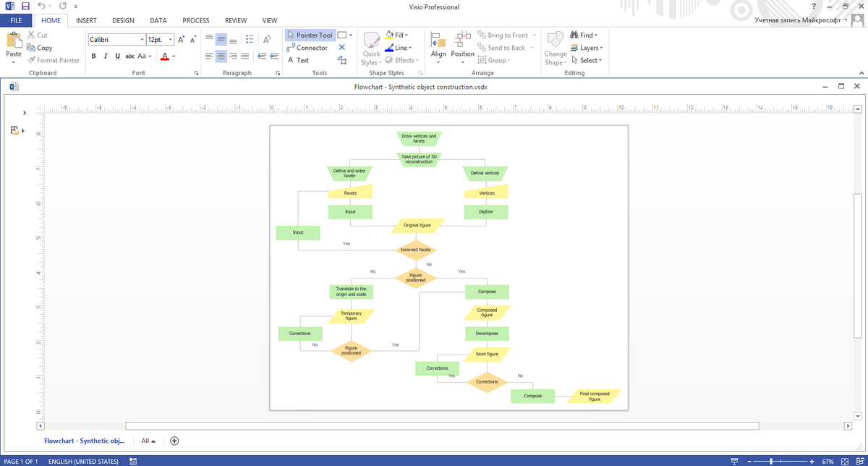Toggle Bold formatting
The height and width of the screenshot is (466, 868).
(94, 56)
